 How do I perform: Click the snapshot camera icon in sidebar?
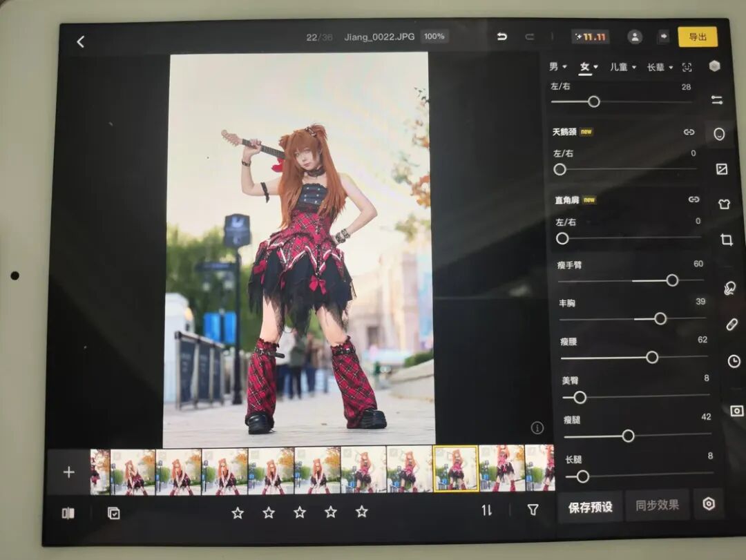[736, 411]
